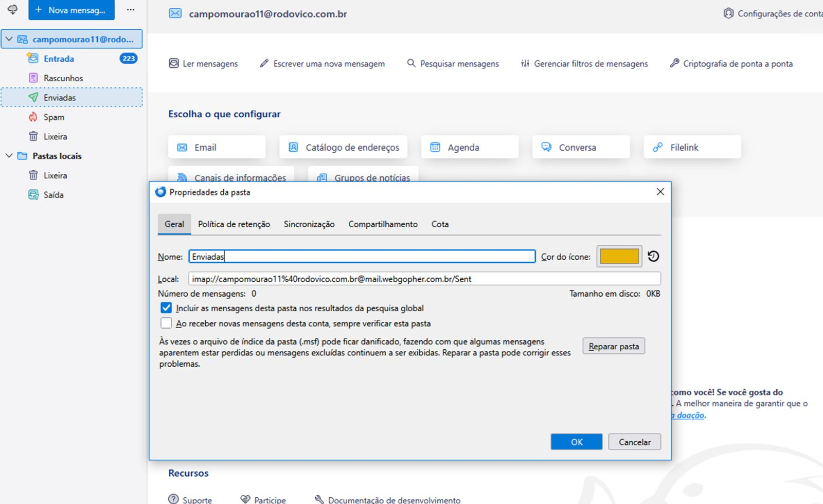Click the Reparar pasta button

614,347
